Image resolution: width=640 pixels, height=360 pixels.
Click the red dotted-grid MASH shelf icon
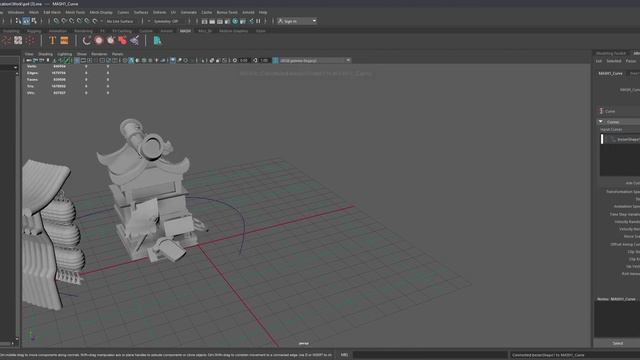(31, 40)
